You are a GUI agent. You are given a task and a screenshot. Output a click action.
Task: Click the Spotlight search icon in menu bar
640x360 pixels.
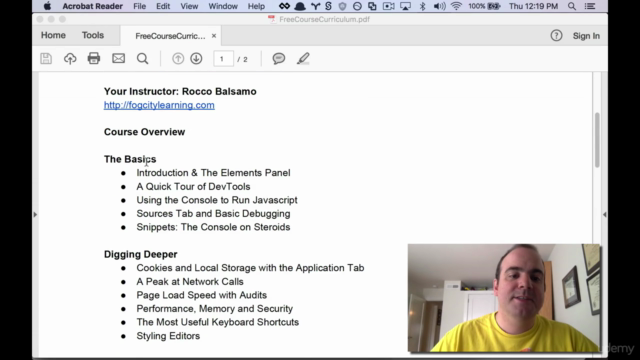[x=572, y=6]
